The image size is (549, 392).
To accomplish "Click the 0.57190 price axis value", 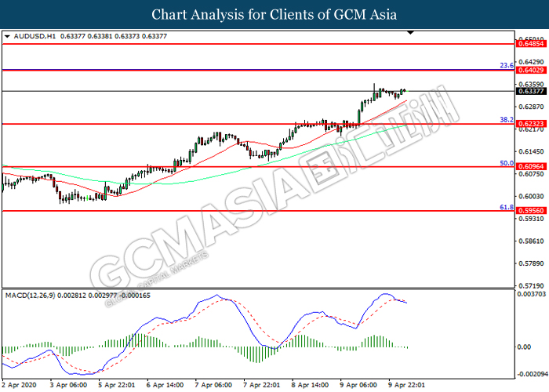I will [531, 286].
